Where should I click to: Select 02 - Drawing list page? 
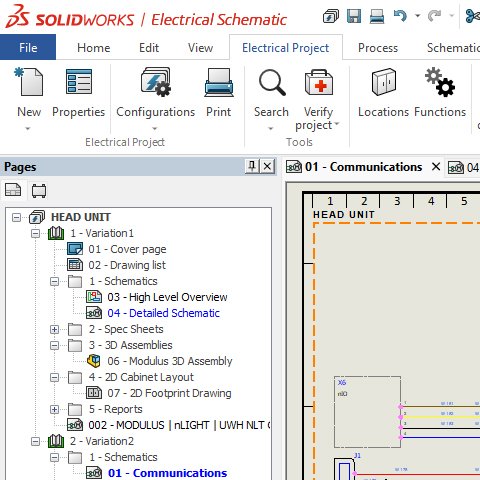point(127,265)
